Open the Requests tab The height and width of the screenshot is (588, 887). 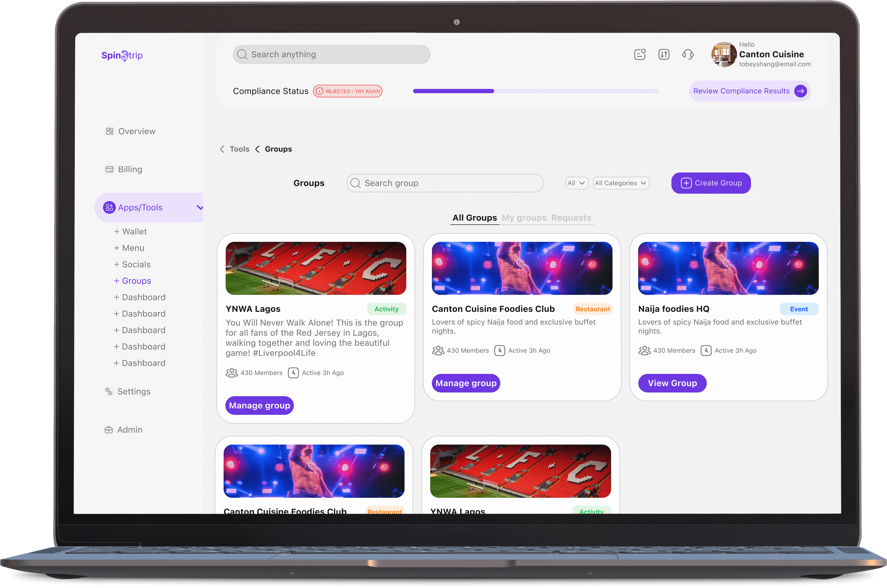click(x=571, y=217)
